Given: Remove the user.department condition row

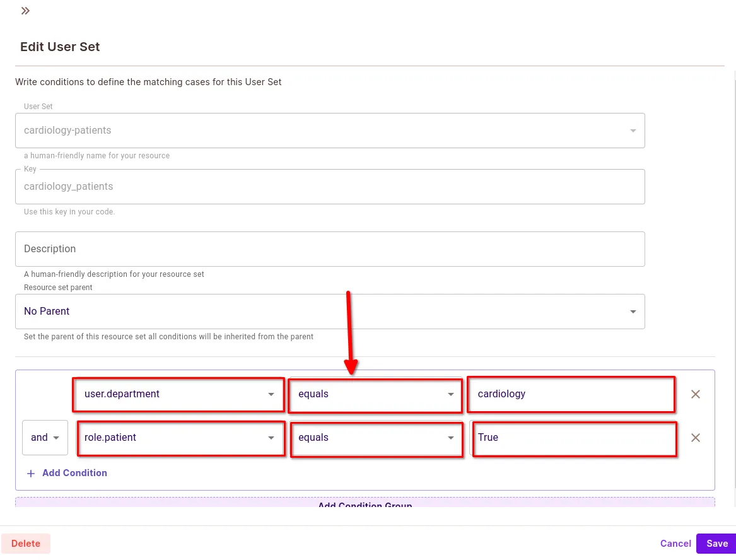Looking at the screenshot, I should click(696, 394).
